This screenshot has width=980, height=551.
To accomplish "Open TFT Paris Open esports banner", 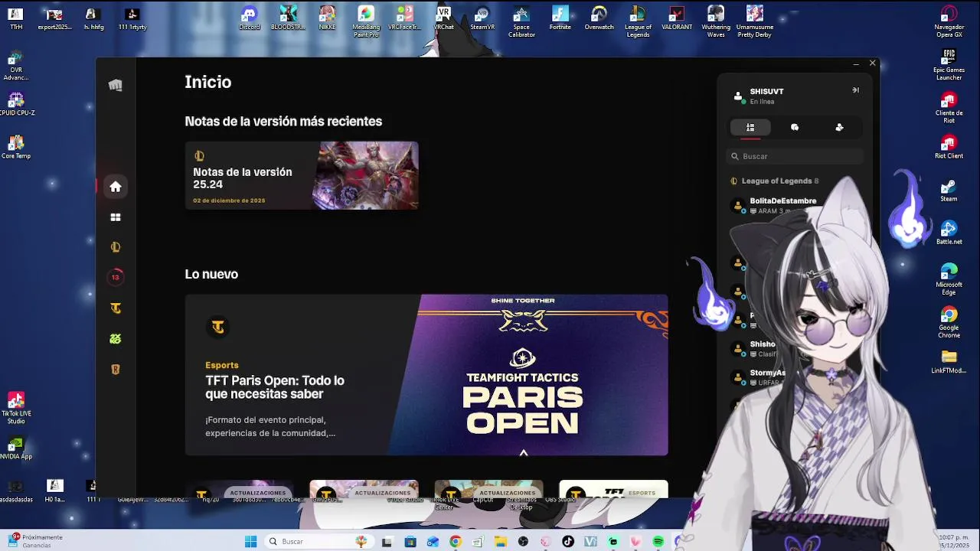I will (426, 375).
